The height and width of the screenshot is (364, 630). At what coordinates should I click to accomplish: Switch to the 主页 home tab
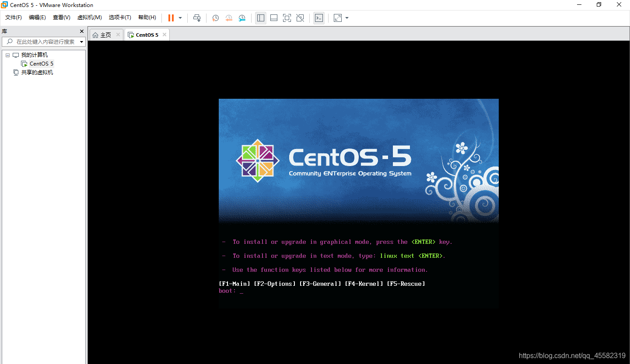point(105,35)
